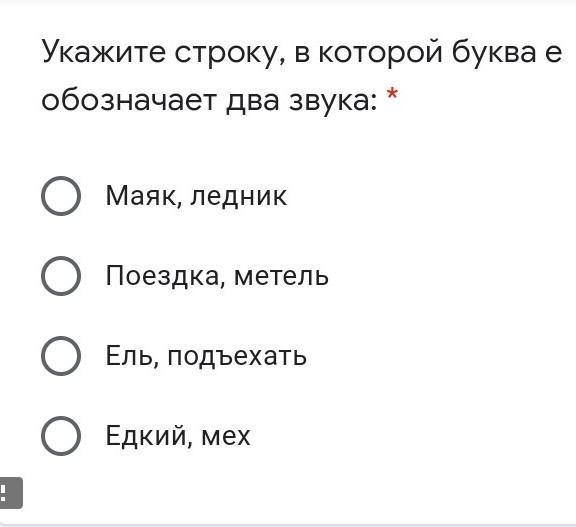Click the label text Маяк, ледник

[x=196, y=196]
